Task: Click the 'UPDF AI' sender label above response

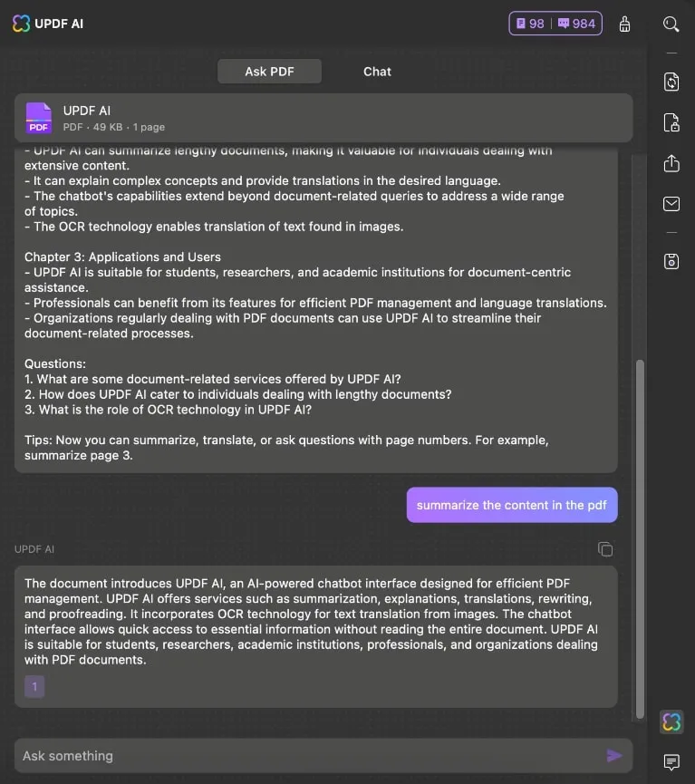Action: pos(34,549)
